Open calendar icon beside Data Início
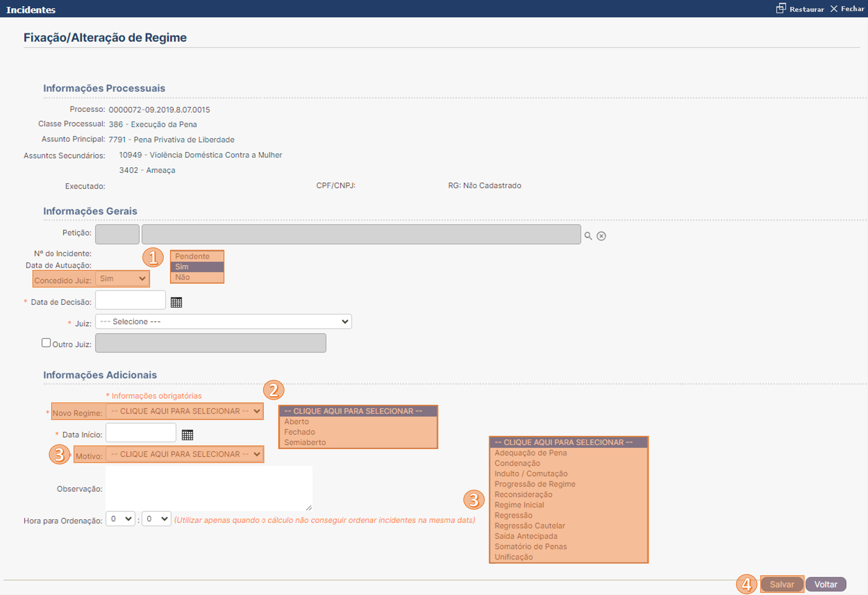This screenshot has height=595, width=868. pos(187,435)
